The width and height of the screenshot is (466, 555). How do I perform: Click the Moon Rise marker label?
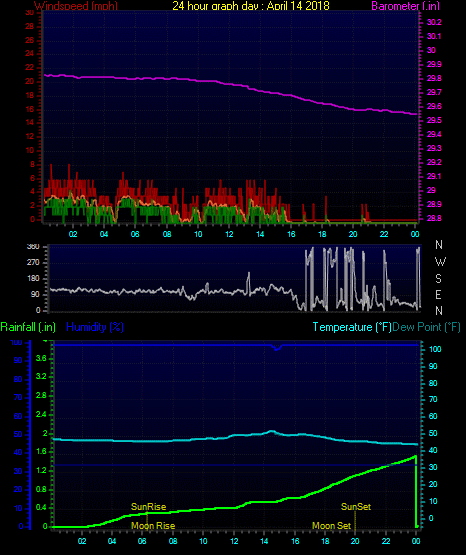(x=153, y=526)
